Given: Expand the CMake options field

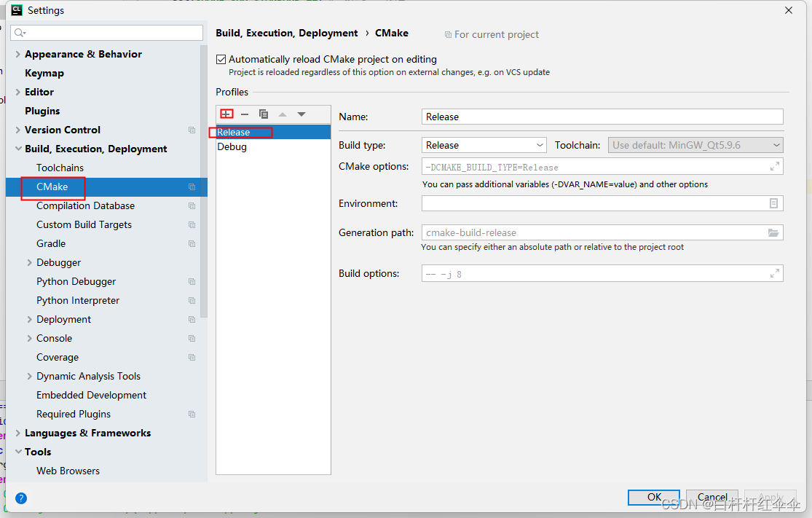Looking at the screenshot, I should [x=775, y=166].
